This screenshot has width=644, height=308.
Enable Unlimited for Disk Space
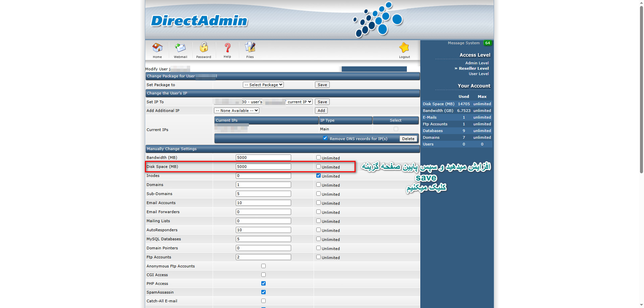coord(318,167)
